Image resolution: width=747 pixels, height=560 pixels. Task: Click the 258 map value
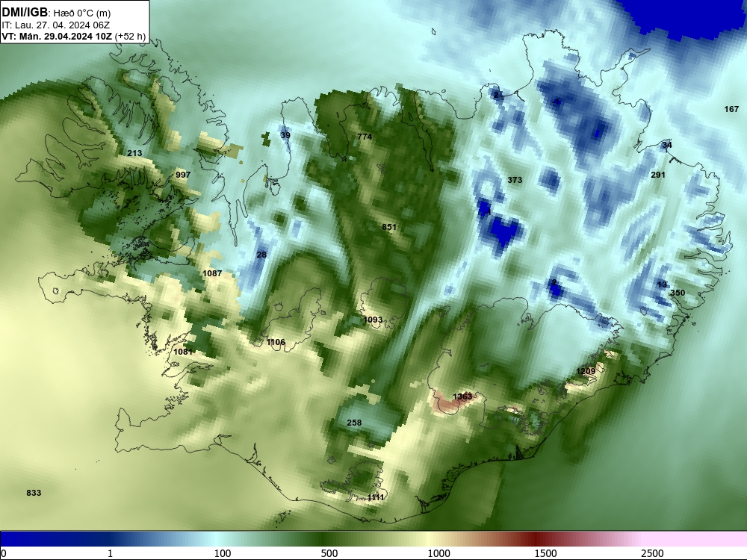pos(354,423)
